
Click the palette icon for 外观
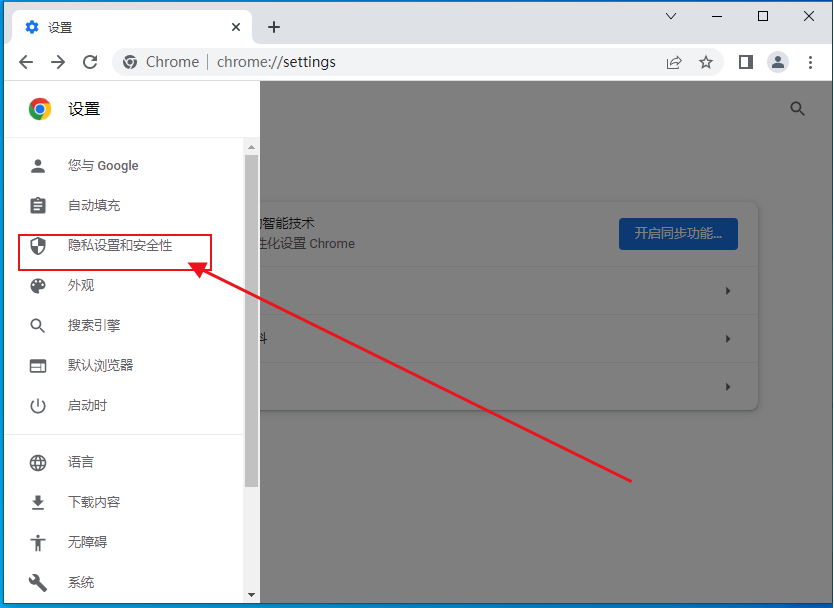[38, 286]
